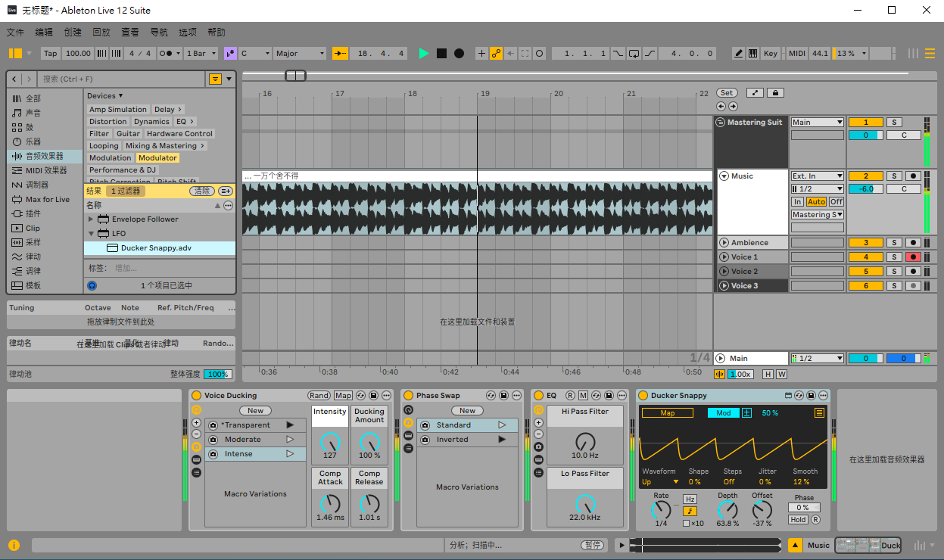Screen dimensions: 944x560
Task: Open the 1 Bar quantization dropdown
Action: [202, 54]
